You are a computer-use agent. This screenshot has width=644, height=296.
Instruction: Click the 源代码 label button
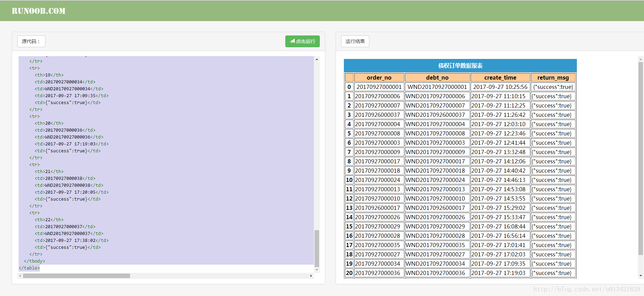(31, 41)
